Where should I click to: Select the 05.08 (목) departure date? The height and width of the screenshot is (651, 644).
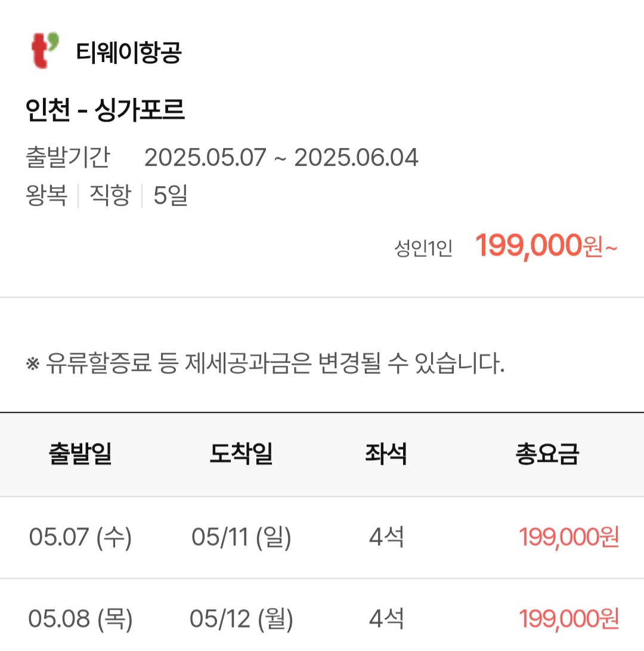click(80, 619)
